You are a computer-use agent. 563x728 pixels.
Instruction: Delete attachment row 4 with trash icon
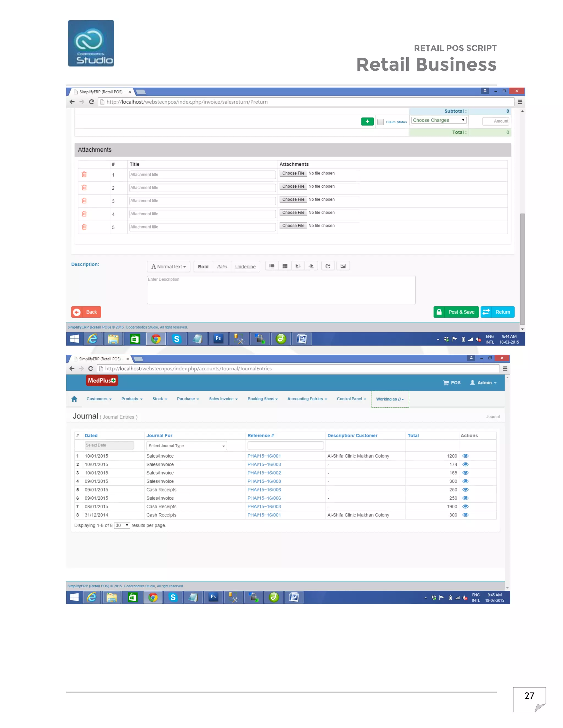click(x=84, y=214)
